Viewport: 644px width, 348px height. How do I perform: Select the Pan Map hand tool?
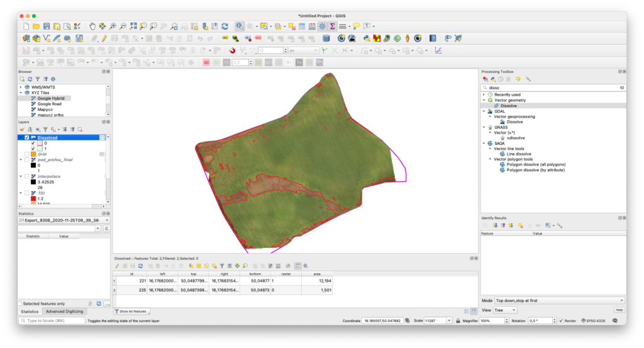[92, 26]
